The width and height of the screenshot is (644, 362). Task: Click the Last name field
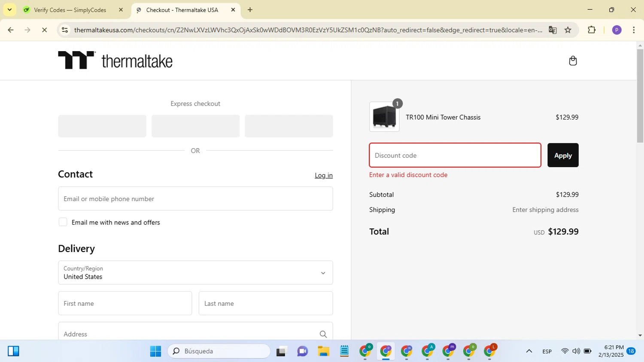tap(266, 303)
